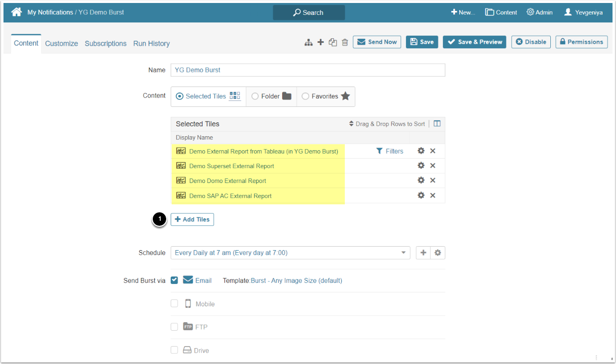616x364 pixels.
Task: Open the Yevgeniya user menu
Action: [583, 12]
